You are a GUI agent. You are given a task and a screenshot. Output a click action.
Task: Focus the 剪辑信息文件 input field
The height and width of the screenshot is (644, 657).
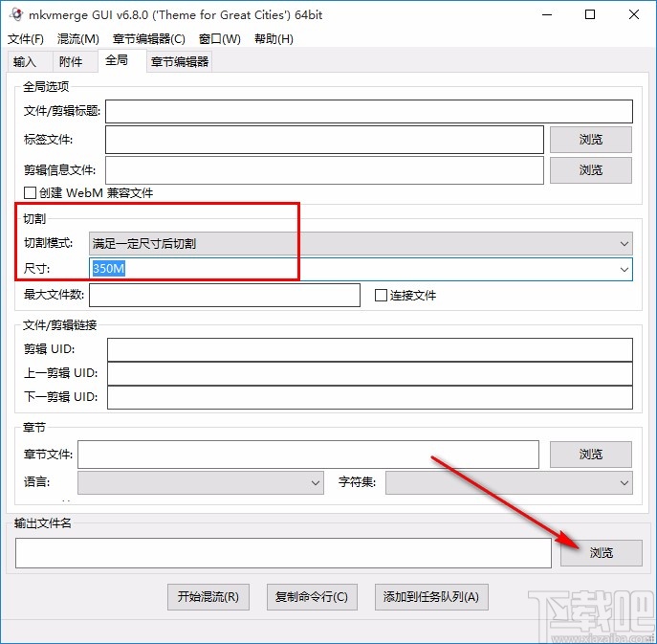click(x=324, y=170)
